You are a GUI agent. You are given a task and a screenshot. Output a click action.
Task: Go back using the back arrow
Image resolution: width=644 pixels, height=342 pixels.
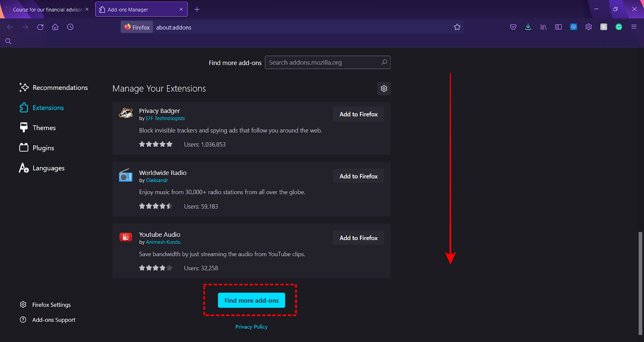(x=10, y=27)
